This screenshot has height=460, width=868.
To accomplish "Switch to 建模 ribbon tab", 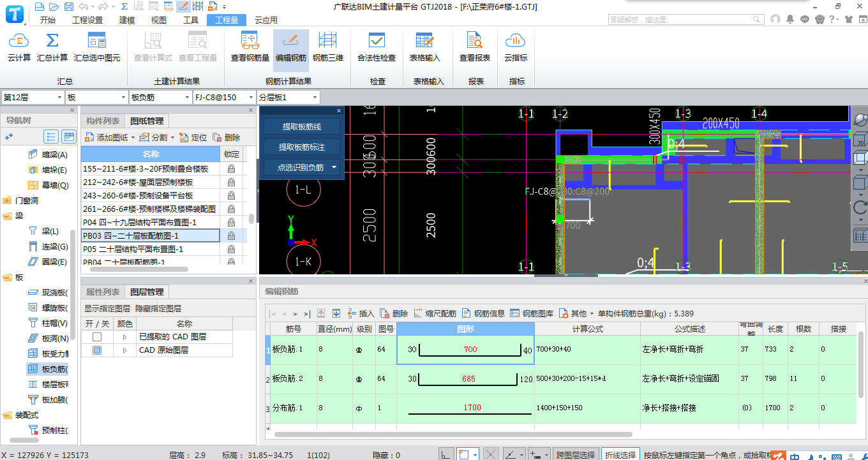I will (x=128, y=20).
